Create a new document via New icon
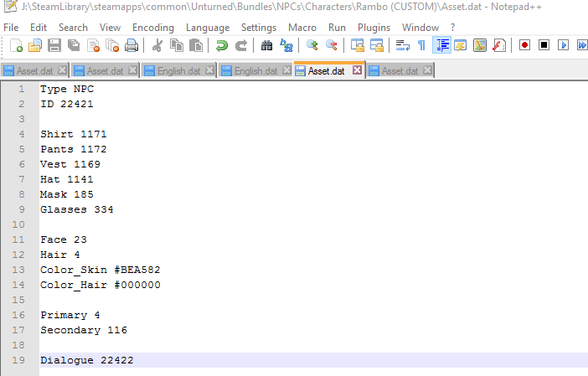This screenshot has height=376, width=588. (16, 45)
